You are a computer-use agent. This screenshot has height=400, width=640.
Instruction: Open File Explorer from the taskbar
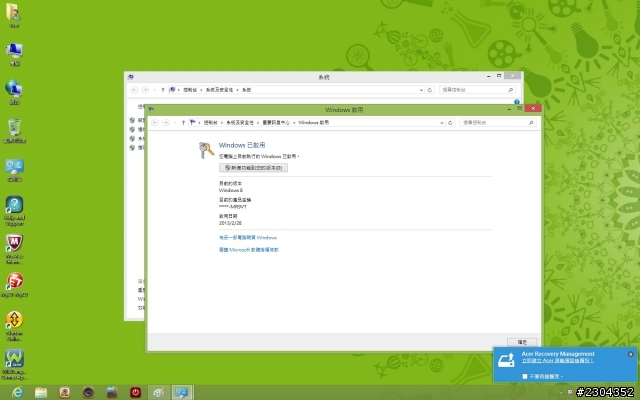41,392
